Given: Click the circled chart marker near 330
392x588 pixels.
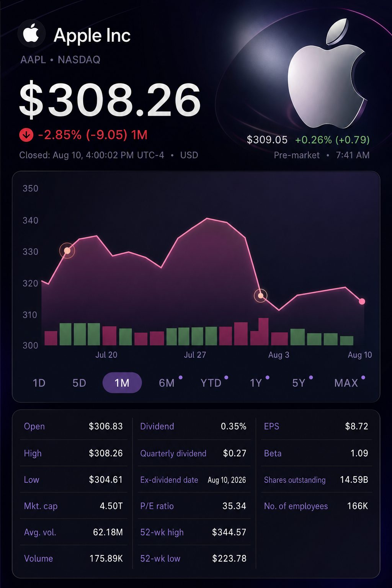Looking at the screenshot, I should [67, 250].
